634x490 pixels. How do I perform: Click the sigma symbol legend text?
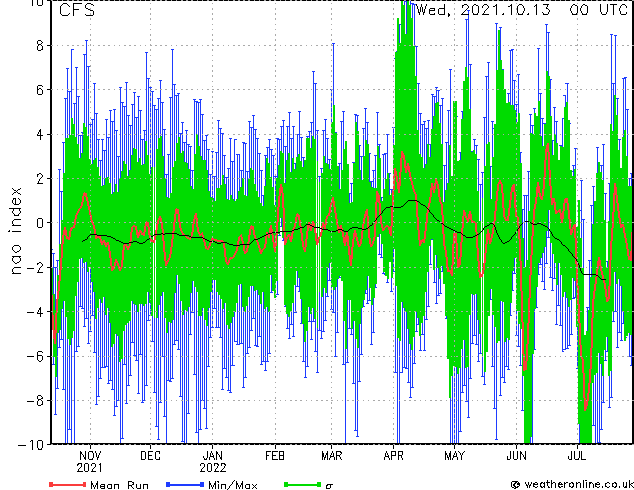point(329,486)
